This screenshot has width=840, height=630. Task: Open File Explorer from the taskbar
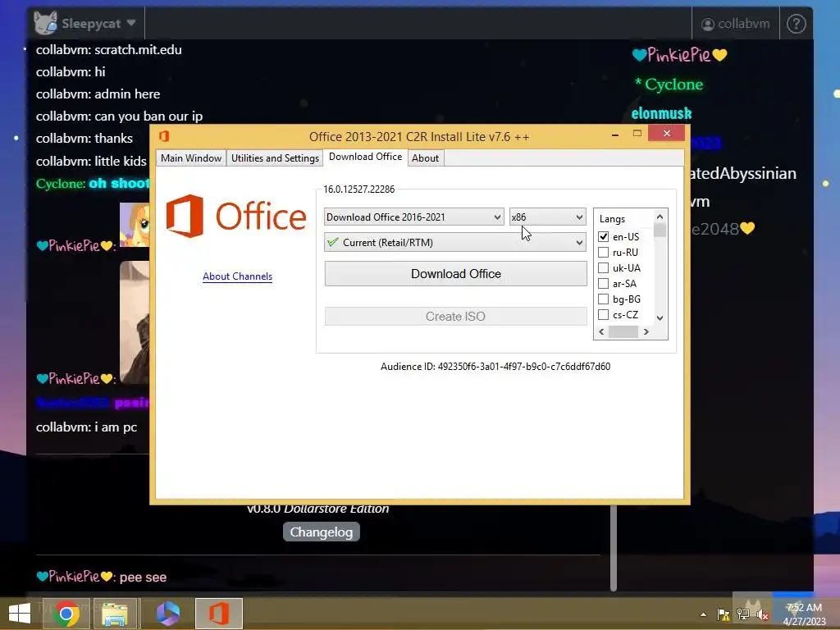(115, 614)
